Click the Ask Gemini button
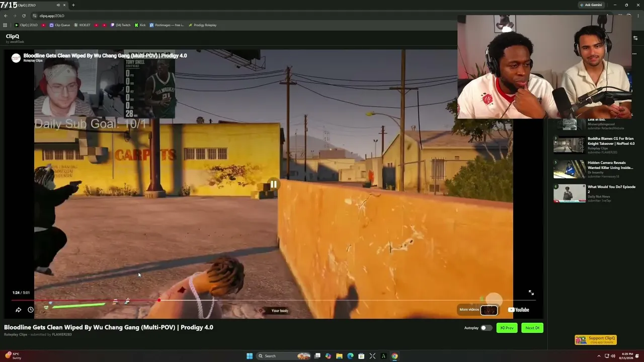Viewport: 644px width, 362px height. 591,5
